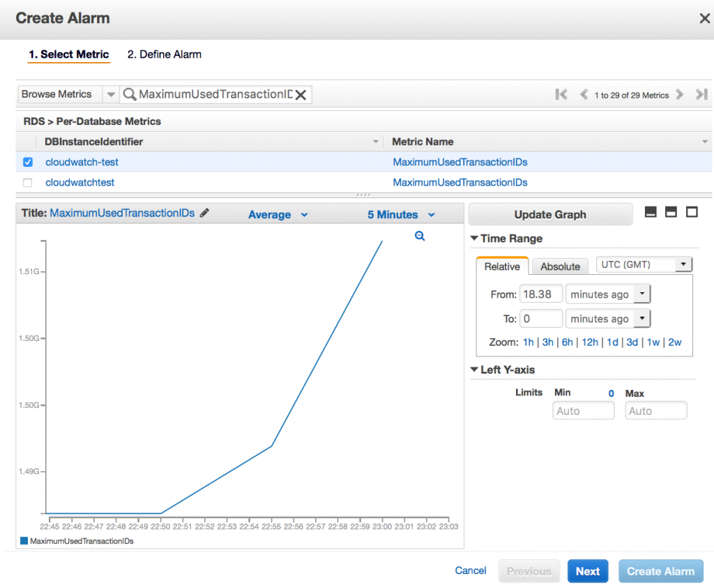The width and height of the screenshot is (714, 588).
Task: Select the Absolute time tab
Action: click(x=560, y=266)
